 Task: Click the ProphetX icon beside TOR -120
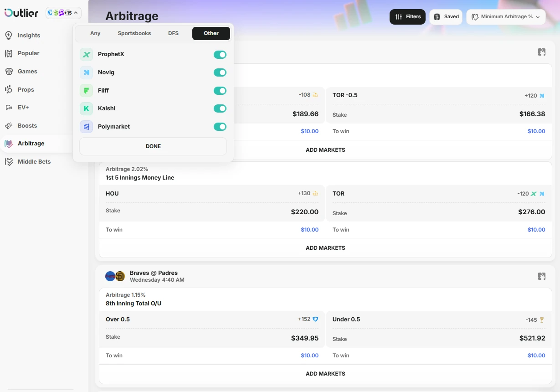point(534,194)
